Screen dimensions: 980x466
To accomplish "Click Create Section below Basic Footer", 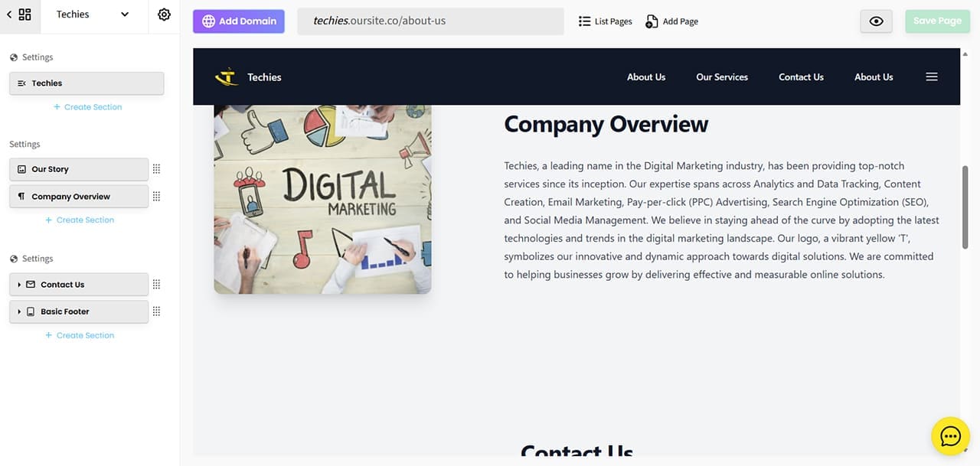I will pos(80,336).
